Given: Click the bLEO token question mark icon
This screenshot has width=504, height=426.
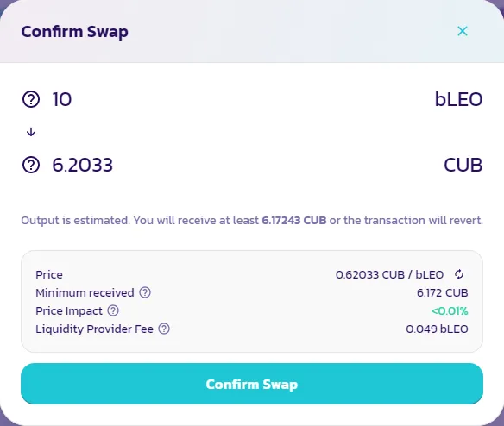Looking at the screenshot, I should point(31,99).
